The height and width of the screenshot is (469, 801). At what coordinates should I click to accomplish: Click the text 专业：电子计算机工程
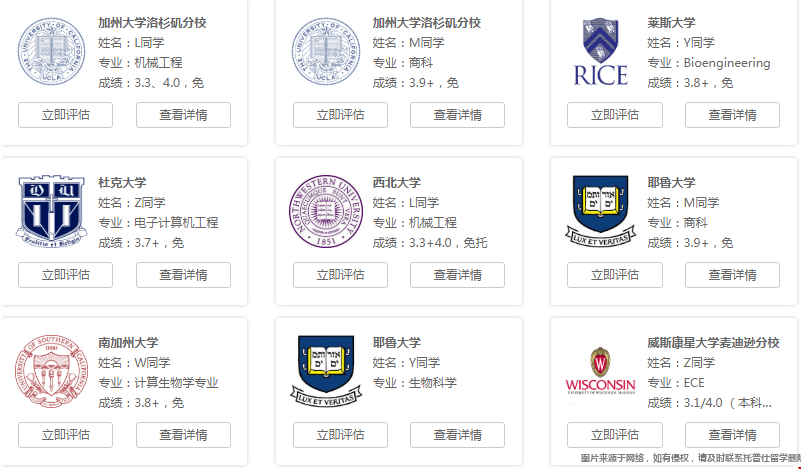[x=158, y=223]
